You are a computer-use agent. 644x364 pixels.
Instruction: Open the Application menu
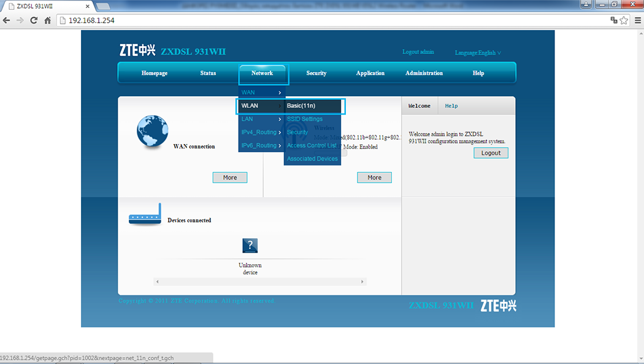(x=370, y=73)
